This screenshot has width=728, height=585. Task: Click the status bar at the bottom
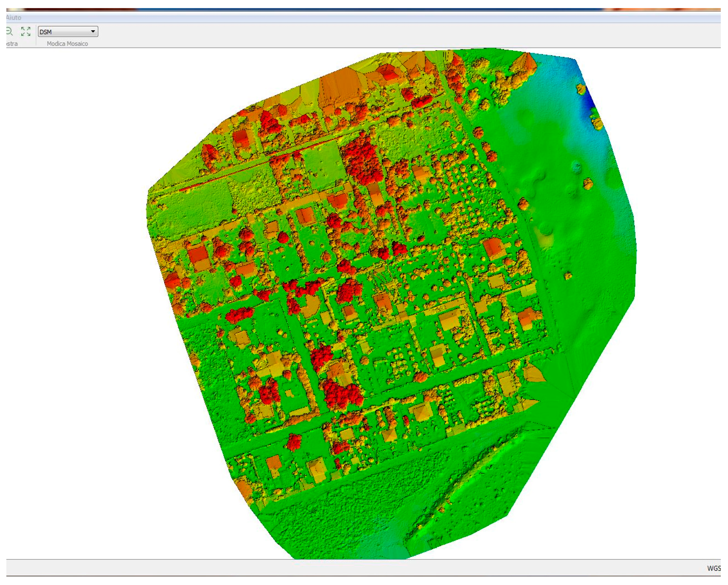338,568
